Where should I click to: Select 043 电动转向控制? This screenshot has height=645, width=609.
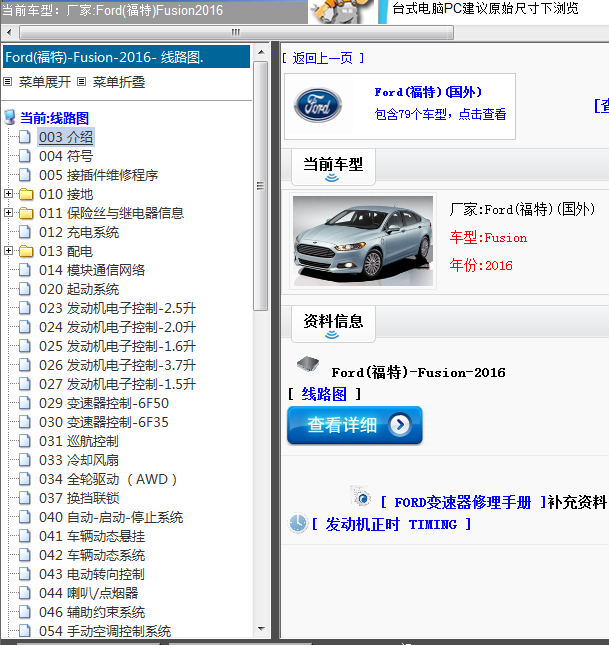tap(92, 574)
